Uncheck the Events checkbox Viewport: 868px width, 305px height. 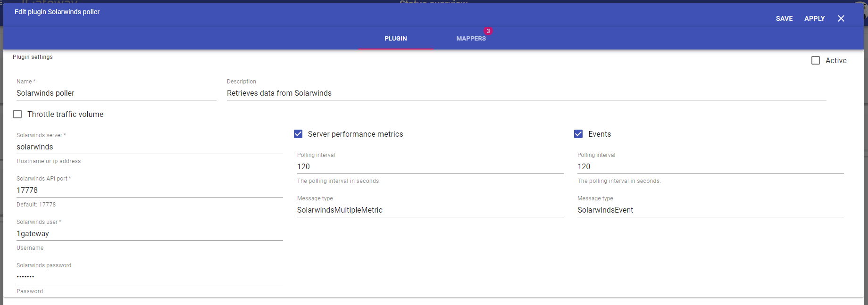click(x=578, y=134)
